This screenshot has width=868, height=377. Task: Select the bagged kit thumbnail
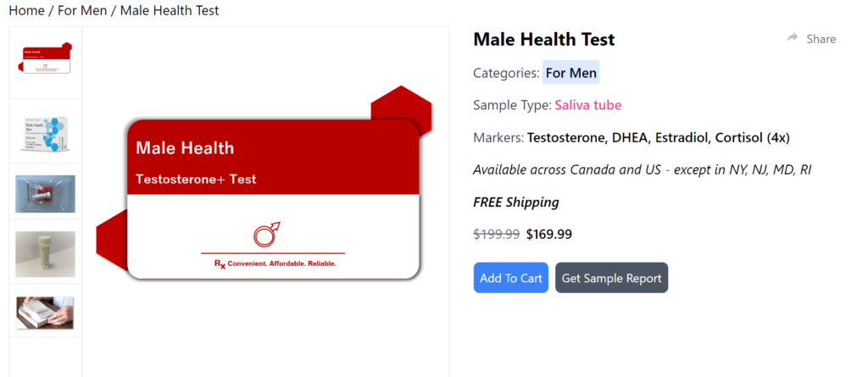46,194
